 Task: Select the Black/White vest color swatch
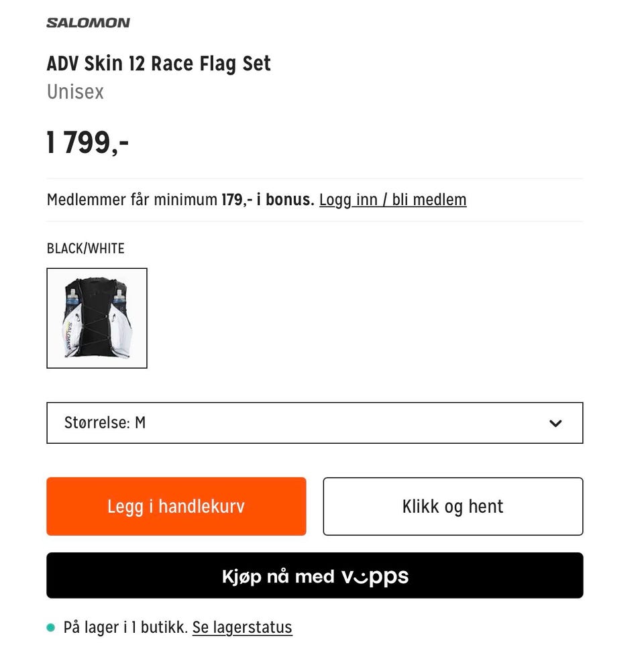(x=97, y=318)
